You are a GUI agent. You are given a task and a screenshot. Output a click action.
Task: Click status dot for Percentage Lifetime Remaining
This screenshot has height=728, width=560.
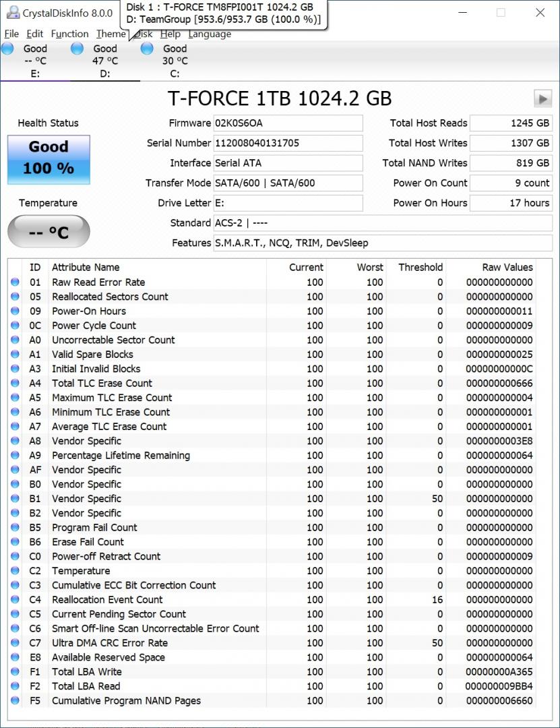coord(15,455)
